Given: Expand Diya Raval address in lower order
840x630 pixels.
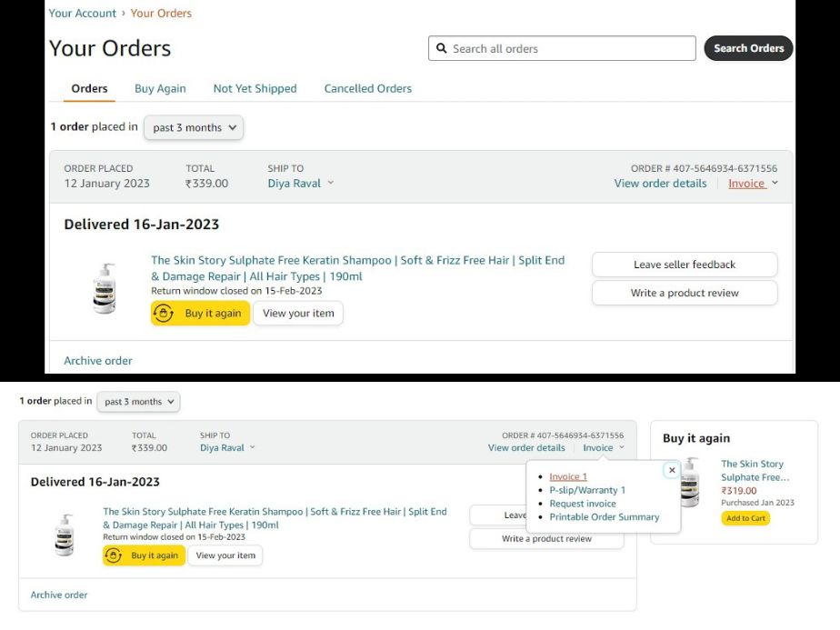Looking at the screenshot, I should (227, 447).
